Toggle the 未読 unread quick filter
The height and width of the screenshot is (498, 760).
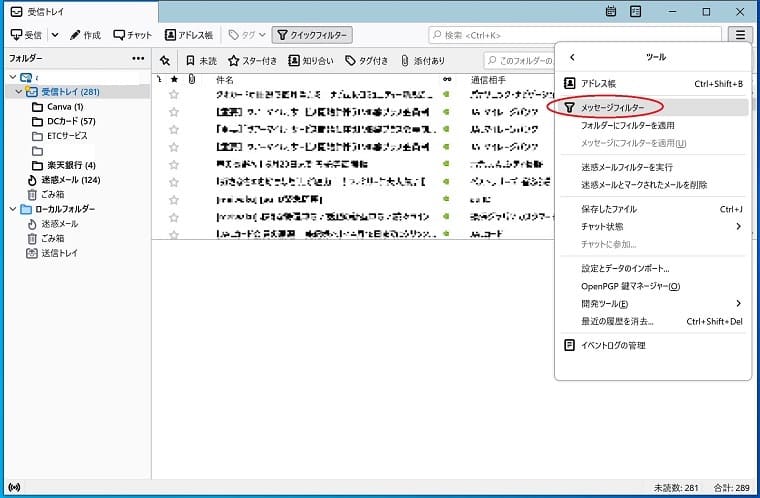(201, 61)
